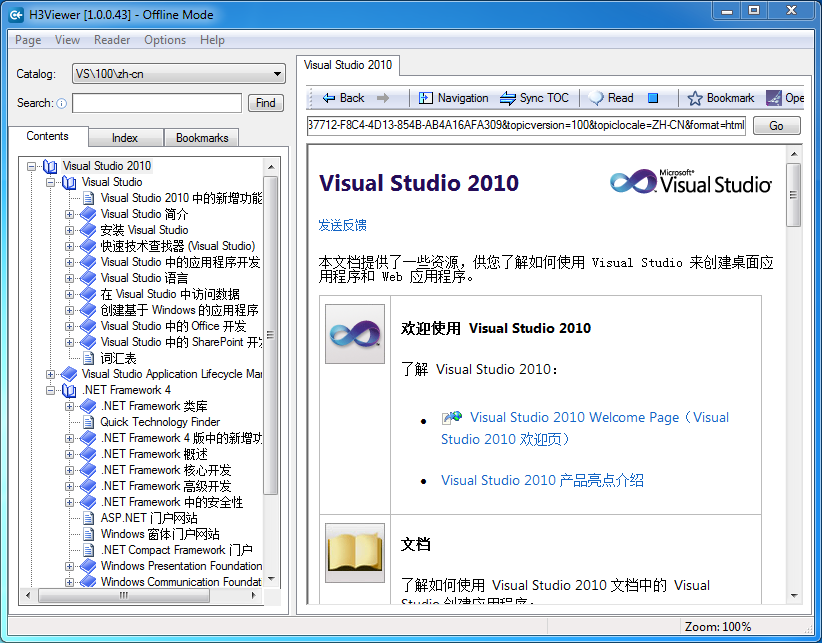
Task: Switch to the Bookmarks tab
Action: click(202, 138)
